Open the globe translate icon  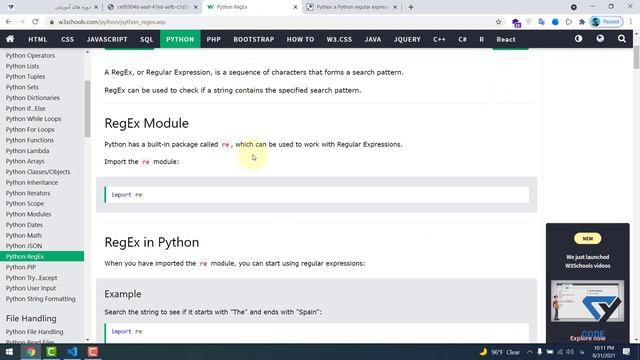click(600, 39)
